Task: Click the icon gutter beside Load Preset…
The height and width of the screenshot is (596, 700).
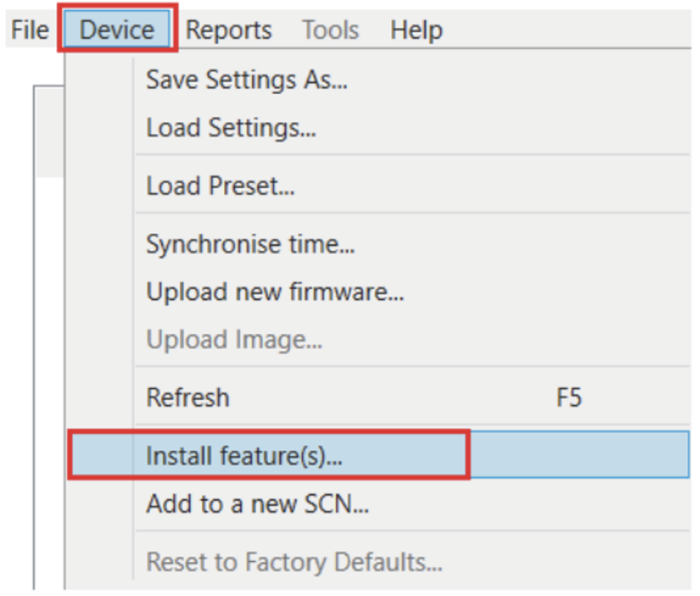Action: [100, 185]
